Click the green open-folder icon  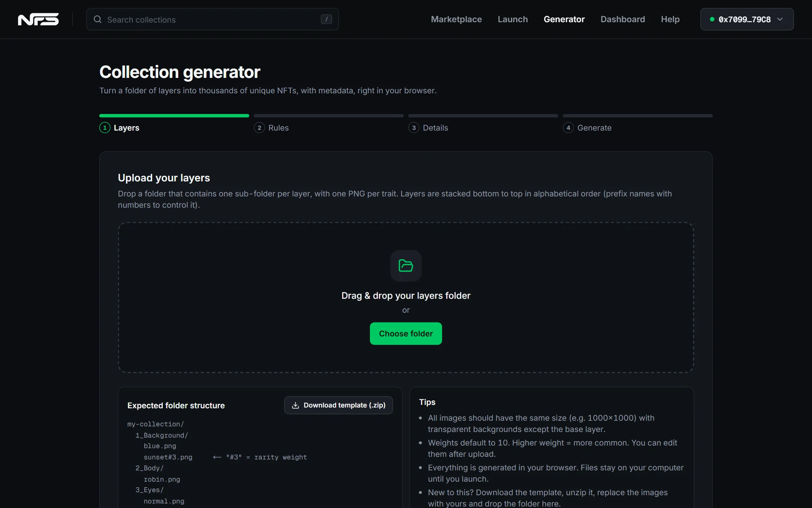(x=406, y=266)
